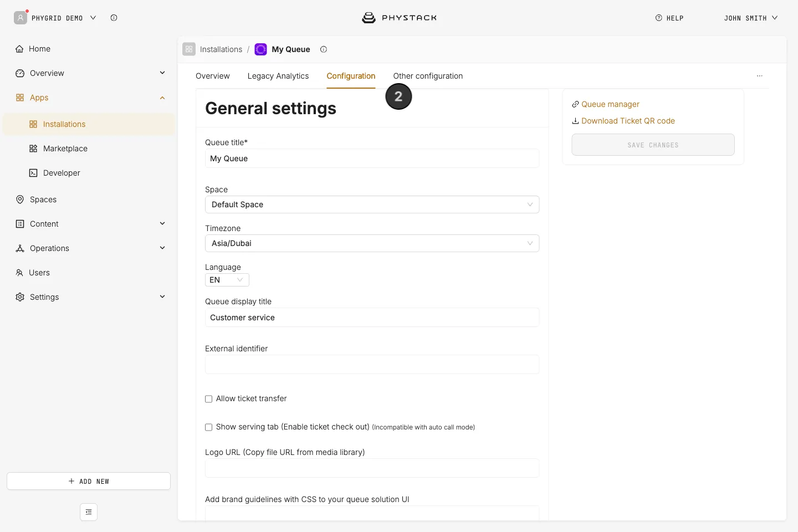Collapse the Apps sidebar section chevron
This screenshot has height=532, width=798.
coord(162,98)
